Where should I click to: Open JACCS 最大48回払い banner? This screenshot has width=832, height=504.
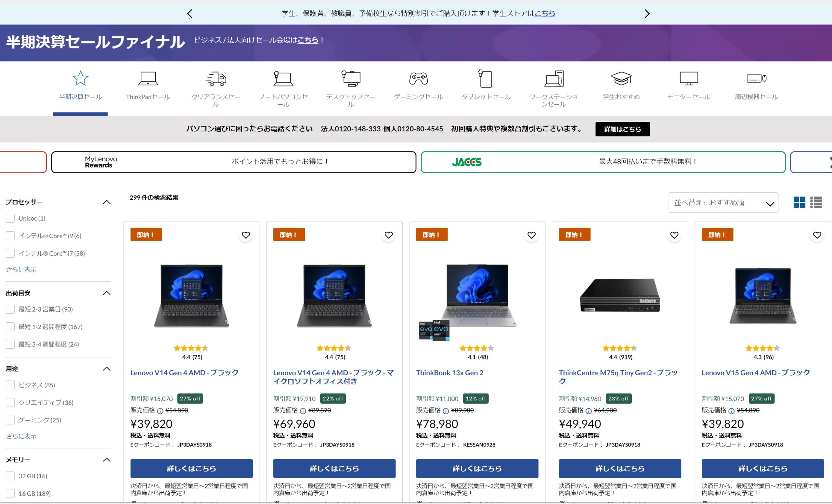(x=603, y=162)
